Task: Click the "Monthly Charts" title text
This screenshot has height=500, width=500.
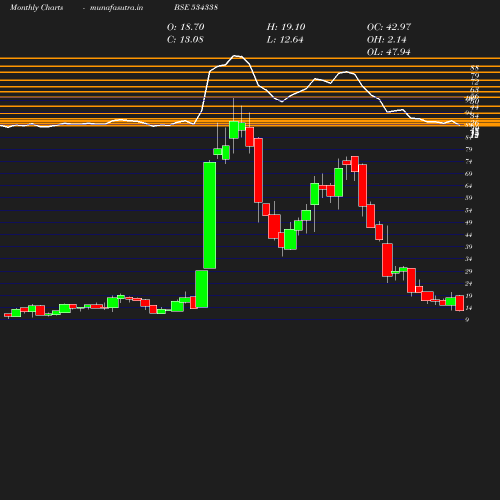Action: pos(36,7)
